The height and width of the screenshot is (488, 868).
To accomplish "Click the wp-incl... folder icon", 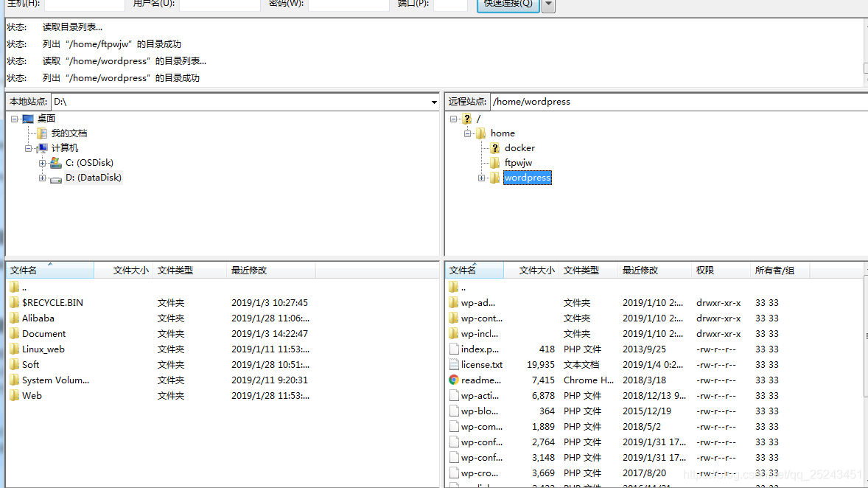I will pyautogui.click(x=453, y=333).
